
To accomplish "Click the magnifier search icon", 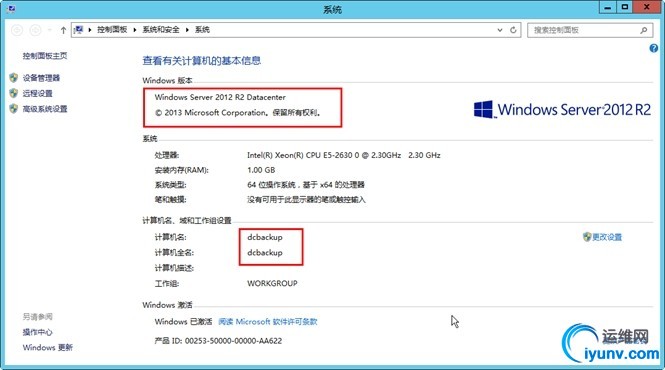I will (644, 30).
